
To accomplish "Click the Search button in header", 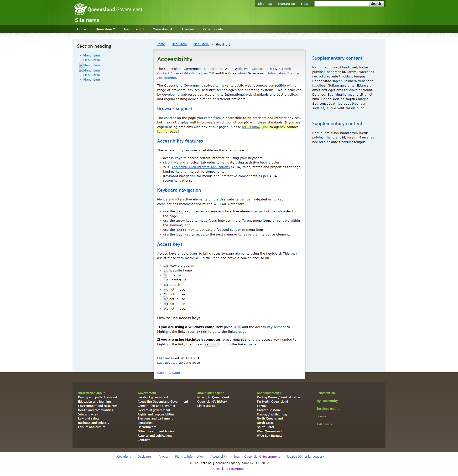I will [376, 4].
